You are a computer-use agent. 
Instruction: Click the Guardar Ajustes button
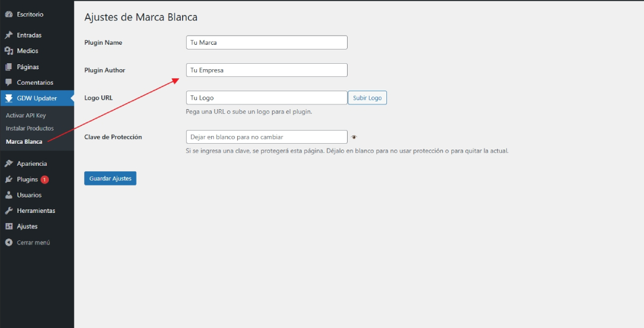[x=110, y=178]
